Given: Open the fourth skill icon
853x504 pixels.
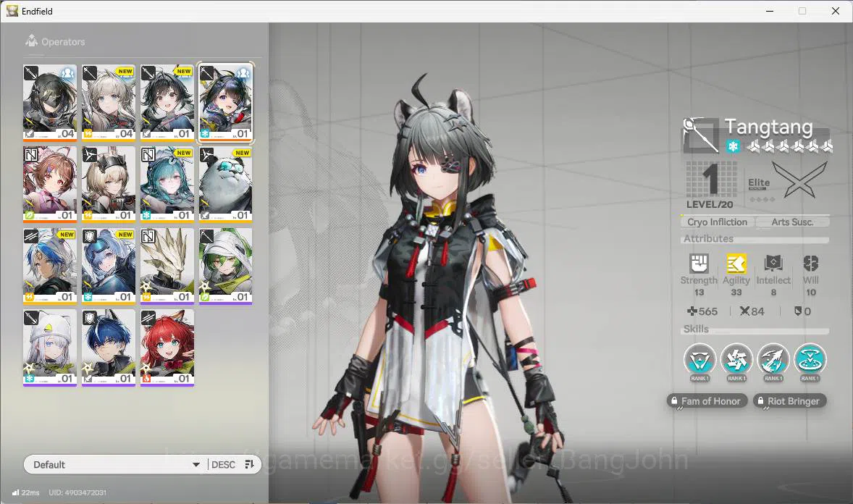Looking at the screenshot, I should coord(810,360).
